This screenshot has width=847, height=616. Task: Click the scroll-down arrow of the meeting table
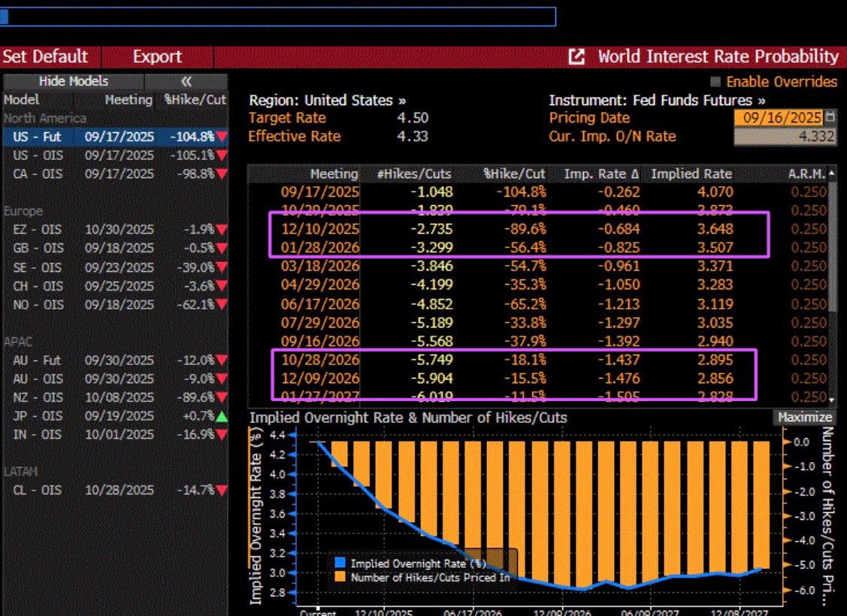tap(830, 399)
